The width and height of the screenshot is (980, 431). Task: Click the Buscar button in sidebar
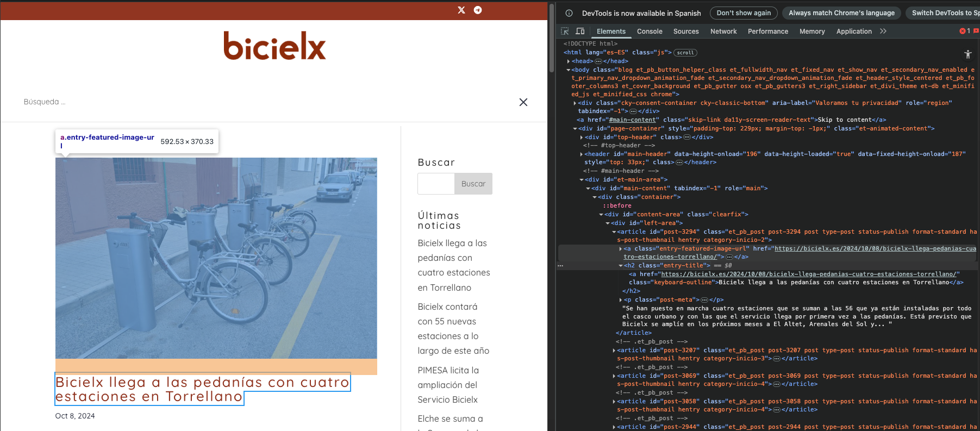coord(473,184)
